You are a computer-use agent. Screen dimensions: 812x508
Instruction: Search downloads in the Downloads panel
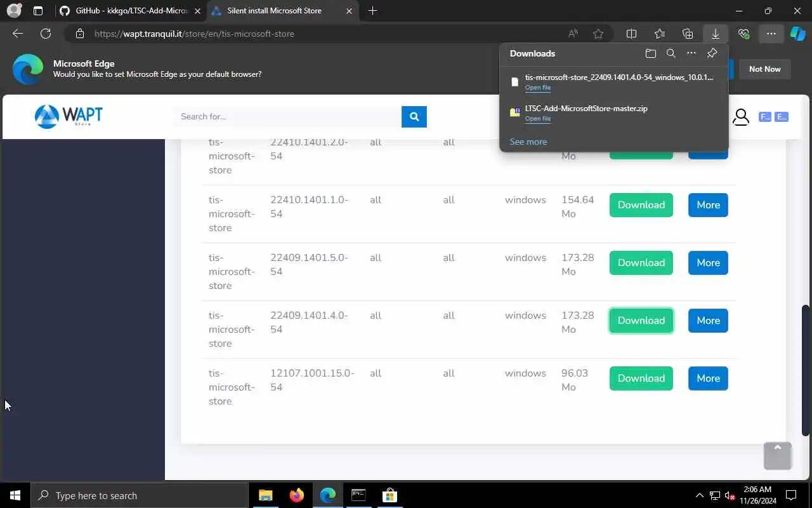tap(671, 53)
